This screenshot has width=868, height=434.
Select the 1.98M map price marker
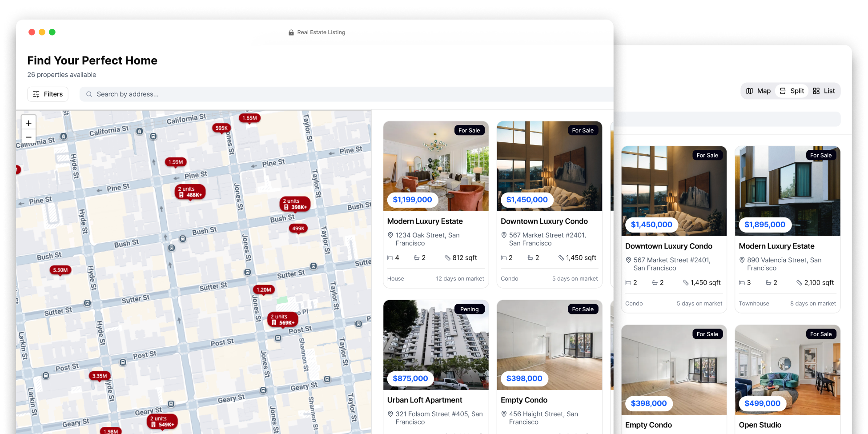coord(111,431)
